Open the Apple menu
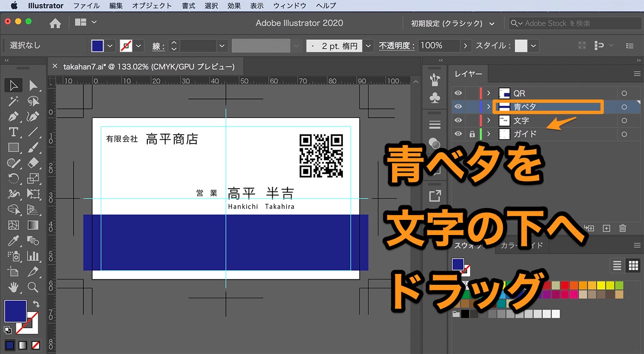This screenshot has width=644, height=354. tap(14, 6)
